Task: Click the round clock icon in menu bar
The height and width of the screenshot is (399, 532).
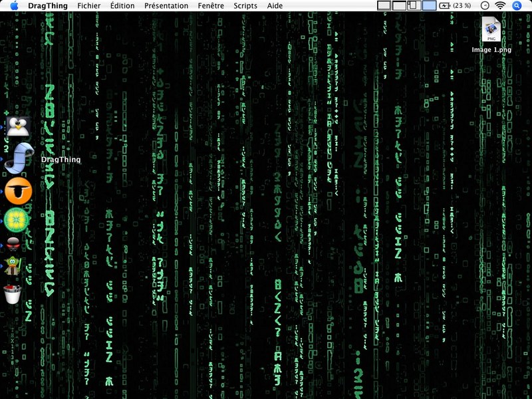Action: (485, 5)
